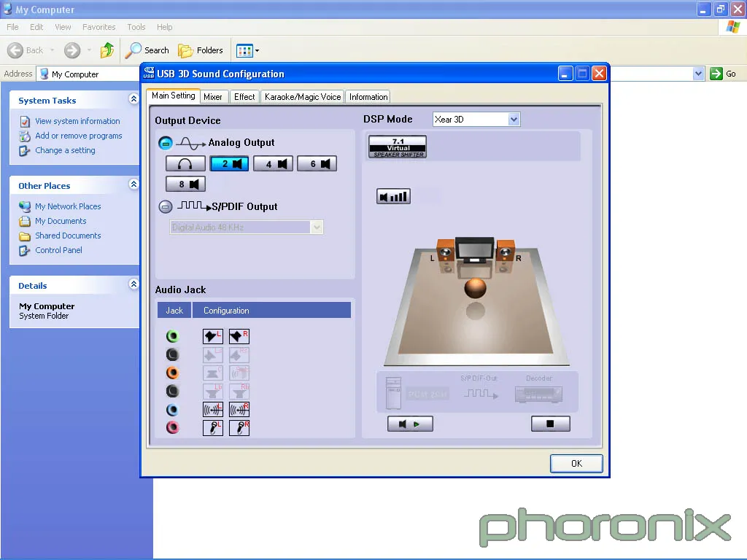Click Go button next to address bar
Viewport: 747px width, 560px height.
723,74
